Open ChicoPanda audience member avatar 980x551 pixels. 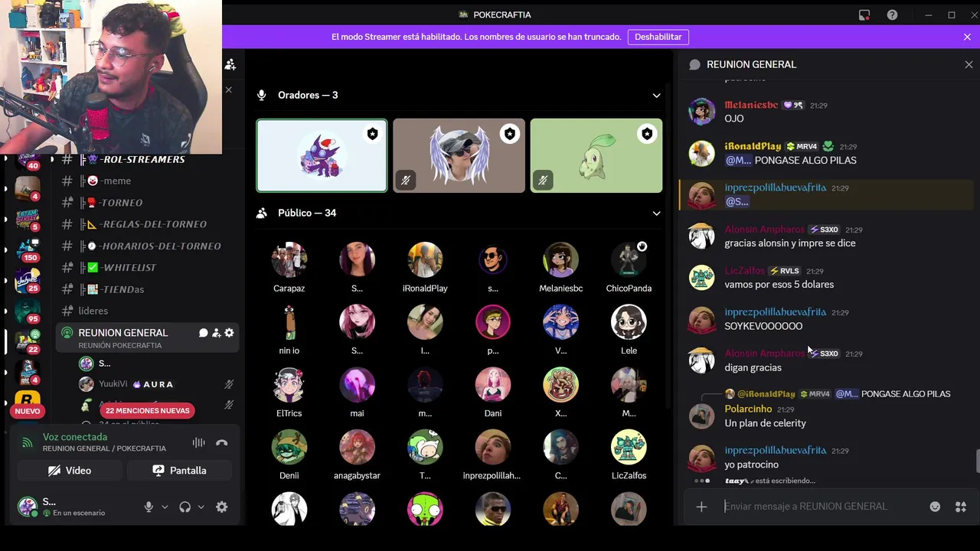629,260
